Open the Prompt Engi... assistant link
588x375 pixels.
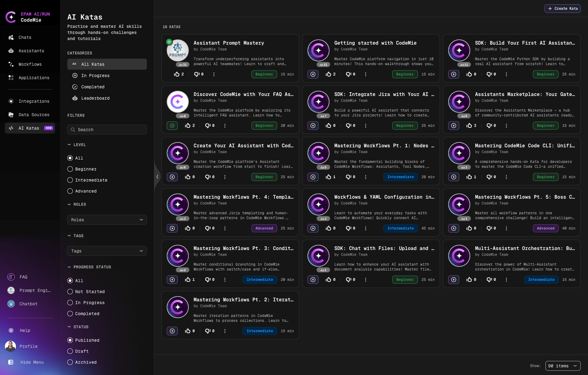(x=35, y=290)
